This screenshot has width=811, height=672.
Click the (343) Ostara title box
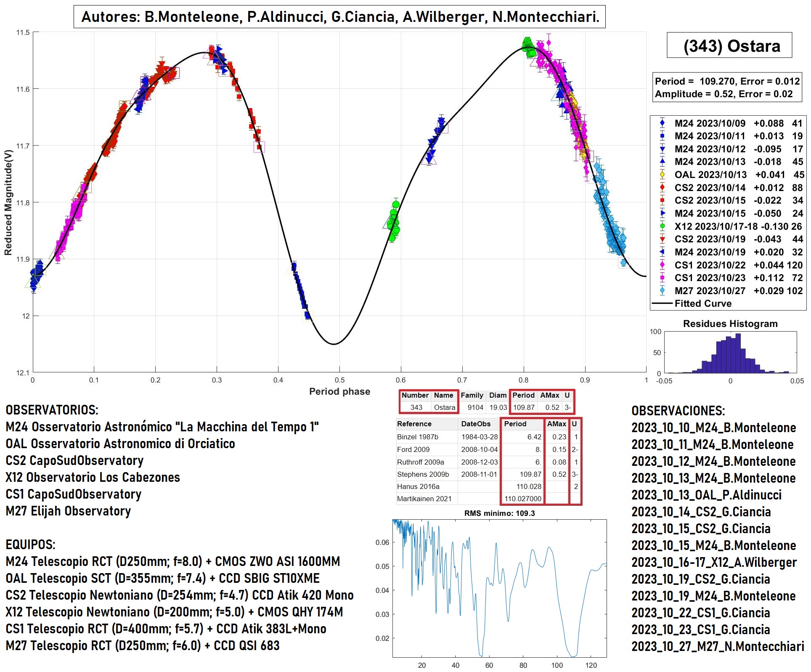pyautogui.click(x=729, y=45)
